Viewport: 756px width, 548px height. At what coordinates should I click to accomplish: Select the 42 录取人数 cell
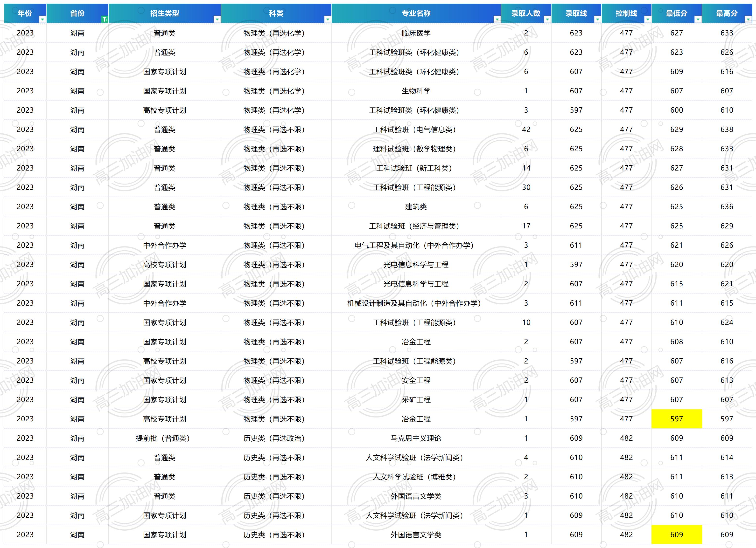coord(526,130)
